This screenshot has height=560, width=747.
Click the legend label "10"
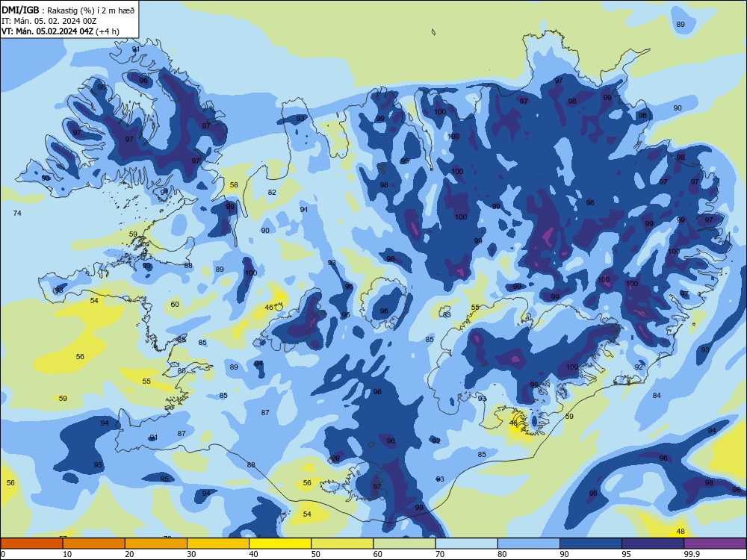tap(67, 554)
